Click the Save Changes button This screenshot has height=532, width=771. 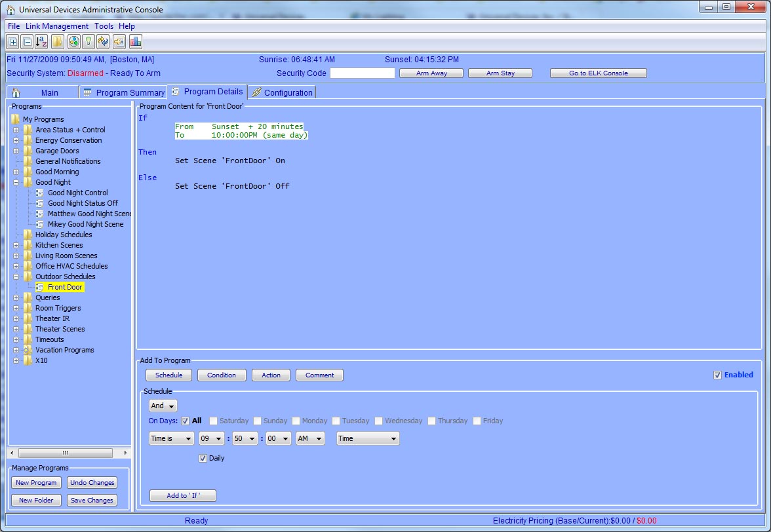[x=92, y=500]
